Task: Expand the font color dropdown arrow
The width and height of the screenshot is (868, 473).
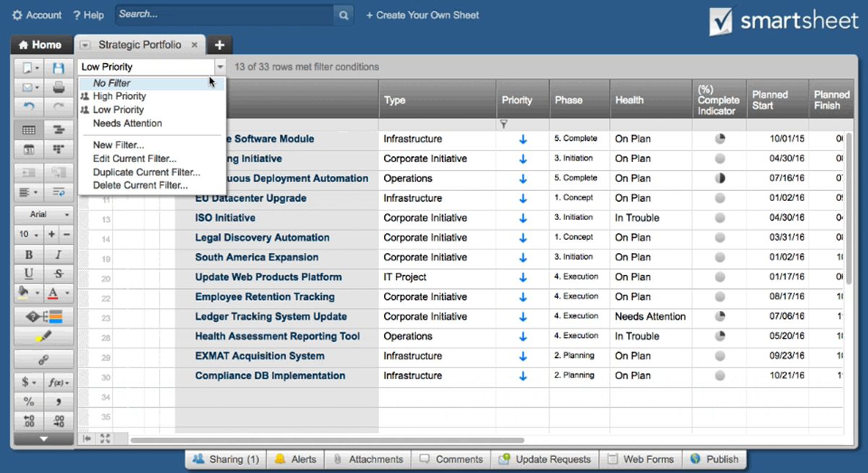Action: (65, 292)
